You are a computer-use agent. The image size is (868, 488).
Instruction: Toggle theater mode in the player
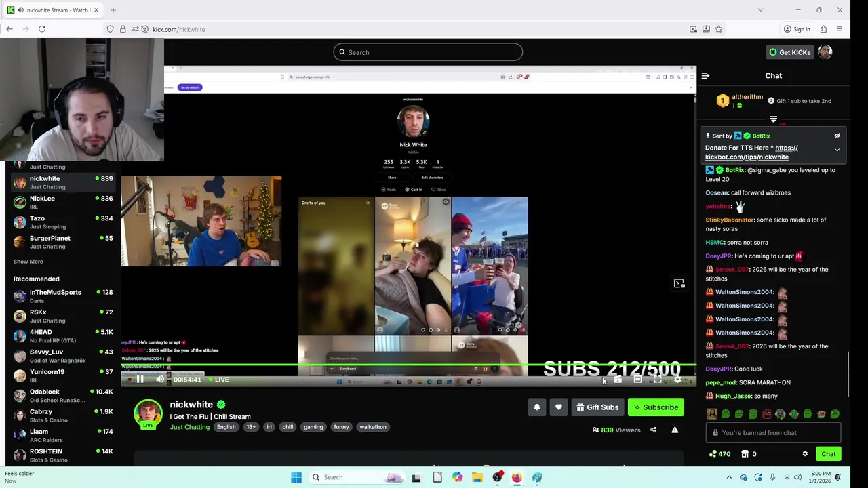[x=637, y=380]
